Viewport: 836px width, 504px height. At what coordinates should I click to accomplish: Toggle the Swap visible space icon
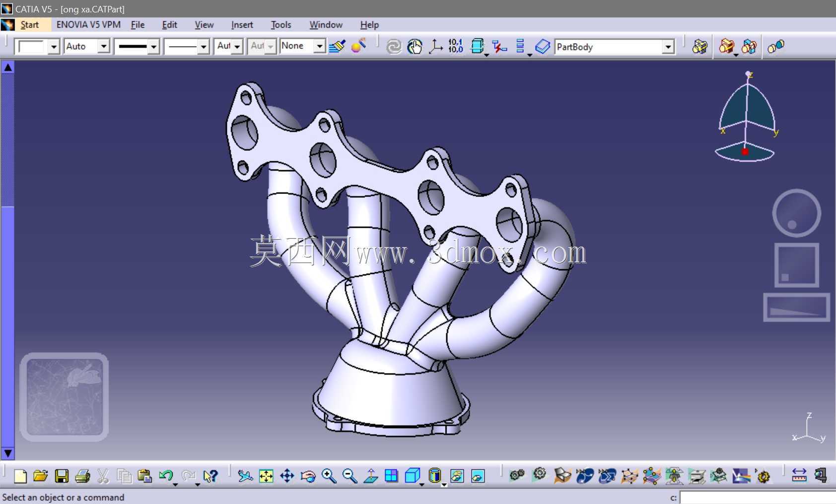pos(478,476)
